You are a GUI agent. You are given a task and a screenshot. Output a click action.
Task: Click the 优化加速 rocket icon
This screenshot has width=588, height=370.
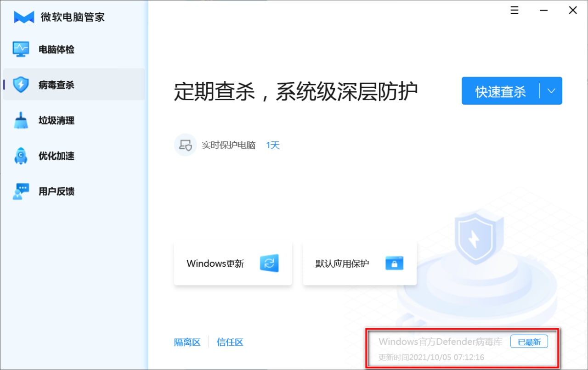[x=21, y=156]
